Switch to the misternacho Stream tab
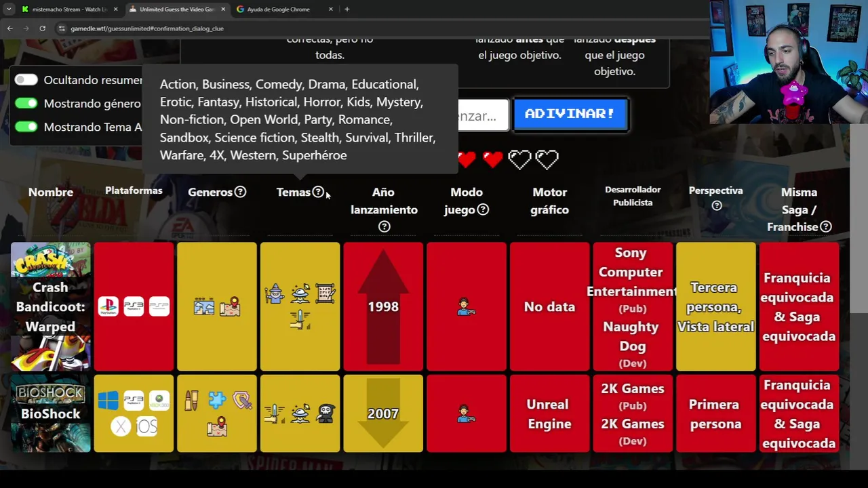Screen dimensions: 868x488 [x=69, y=9]
